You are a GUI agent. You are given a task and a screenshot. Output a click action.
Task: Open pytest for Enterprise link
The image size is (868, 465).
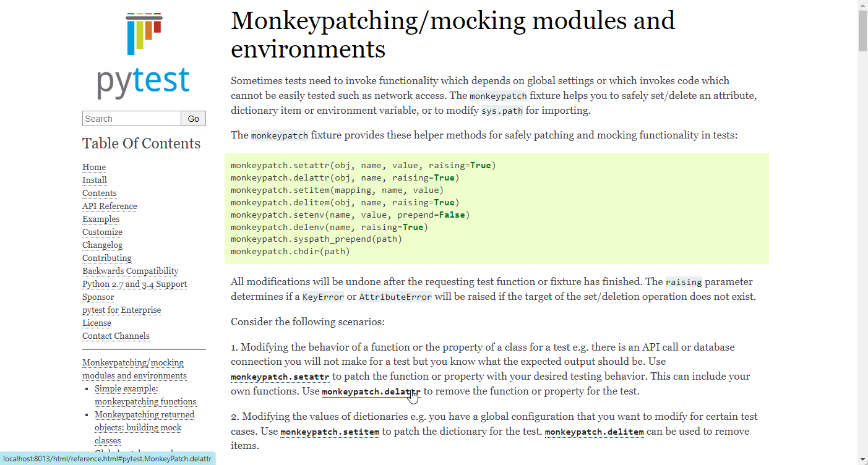(121, 310)
